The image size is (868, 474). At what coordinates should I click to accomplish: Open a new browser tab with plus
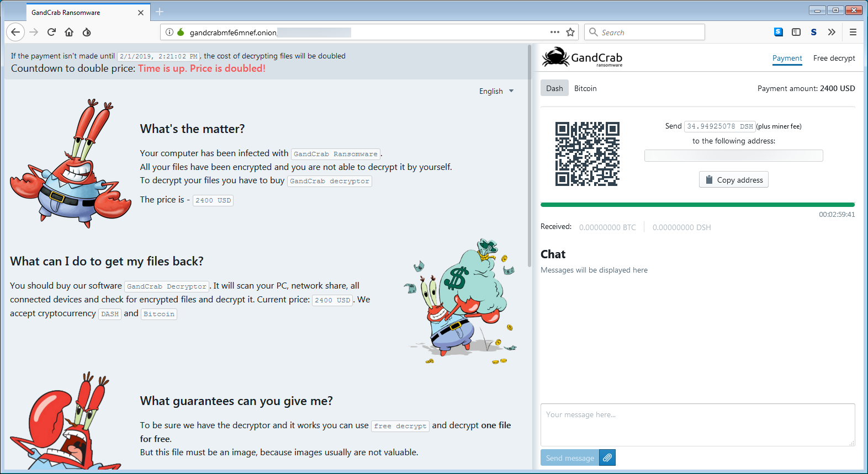click(160, 12)
